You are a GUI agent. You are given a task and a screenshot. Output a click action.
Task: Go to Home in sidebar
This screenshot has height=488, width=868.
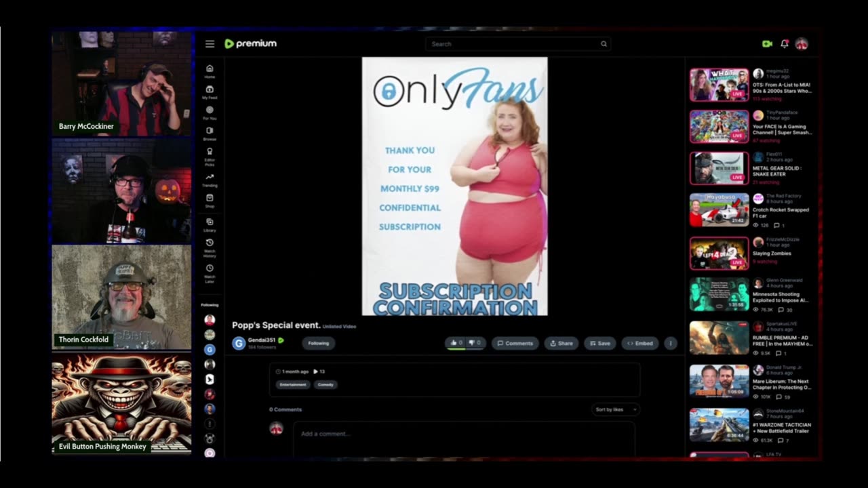tap(210, 71)
